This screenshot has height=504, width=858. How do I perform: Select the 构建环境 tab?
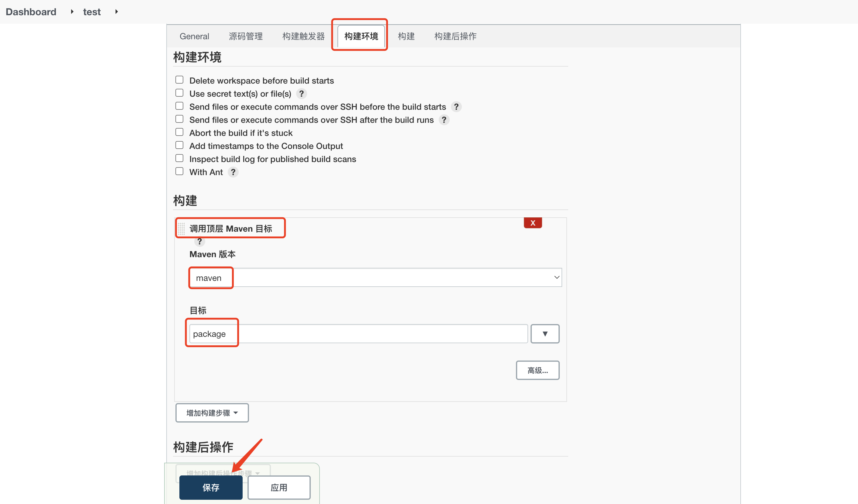(361, 36)
